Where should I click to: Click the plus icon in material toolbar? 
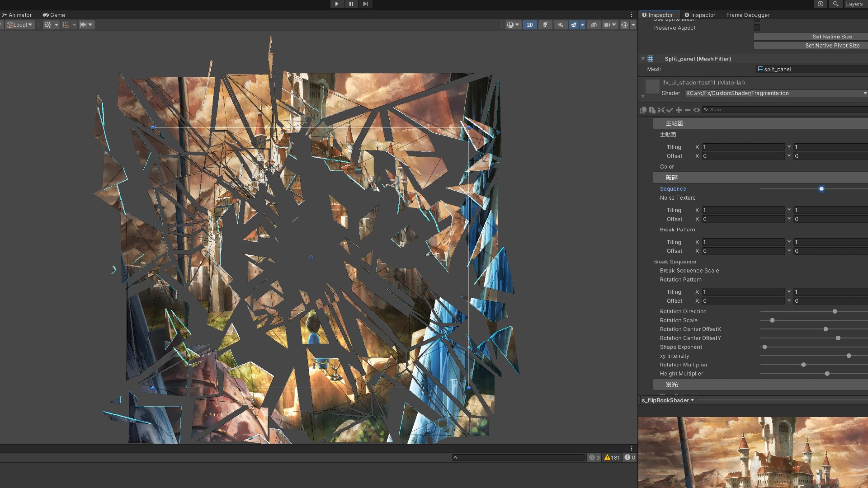(679, 110)
